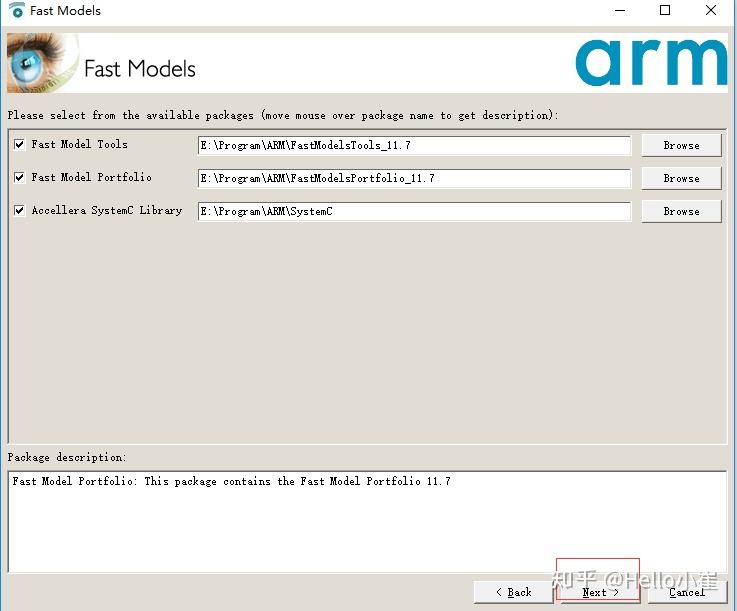Viewport: 737px width, 611px height.
Task: Click the Fast Model Portfolio package label
Action: pyautogui.click(x=92, y=177)
